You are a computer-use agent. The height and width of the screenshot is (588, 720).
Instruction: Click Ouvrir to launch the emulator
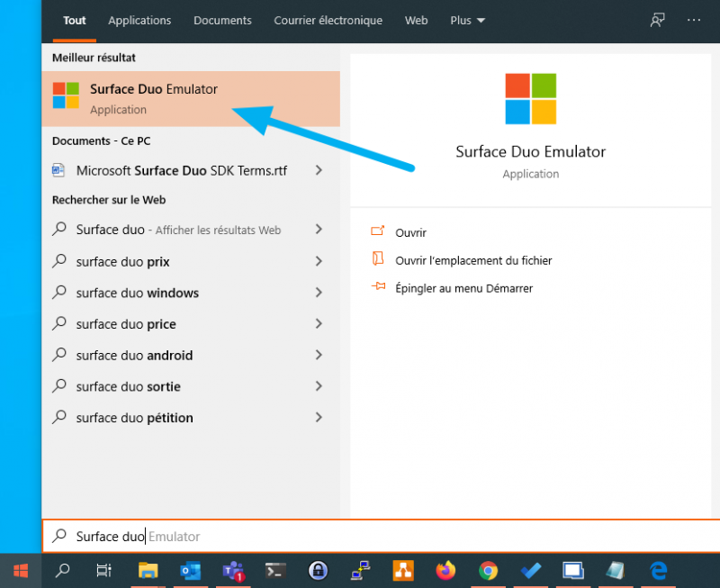(410, 232)
